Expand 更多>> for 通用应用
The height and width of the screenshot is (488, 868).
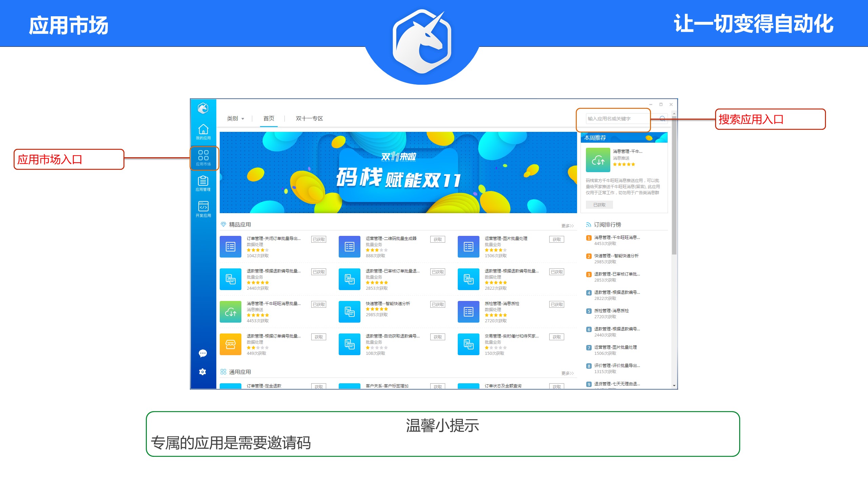point(567,373)
